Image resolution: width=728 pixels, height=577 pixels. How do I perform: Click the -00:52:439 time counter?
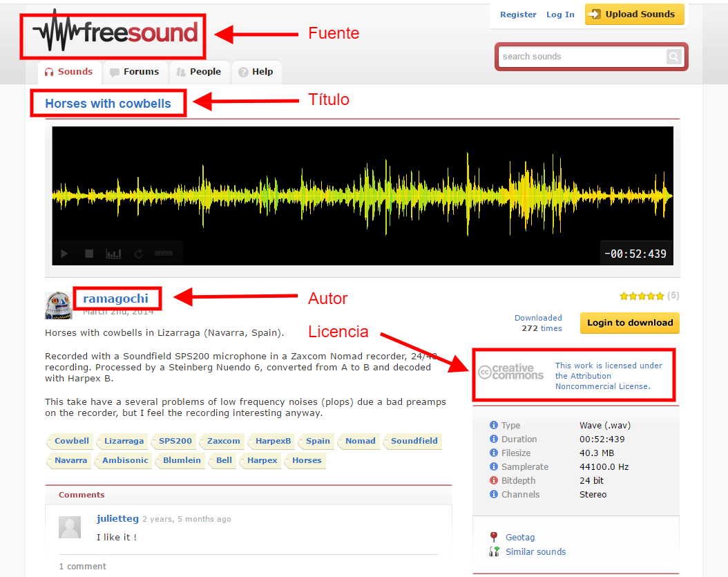coord(635,254)
